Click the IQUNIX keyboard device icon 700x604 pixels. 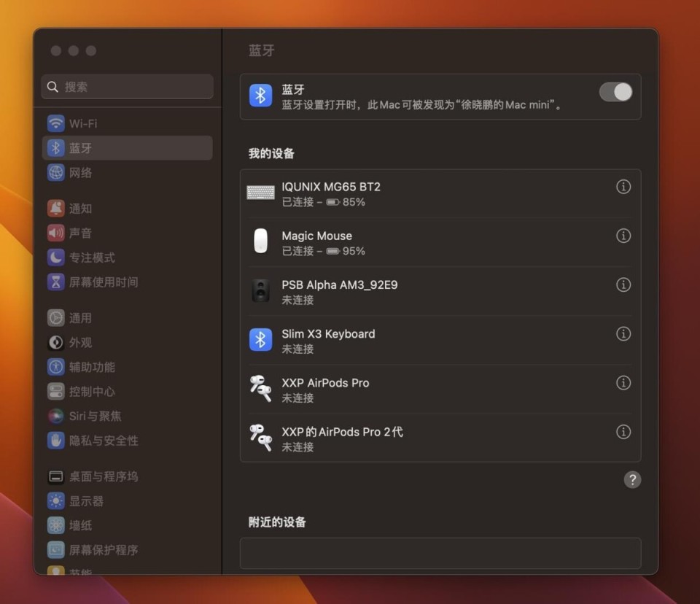click(x=261, y=193)
